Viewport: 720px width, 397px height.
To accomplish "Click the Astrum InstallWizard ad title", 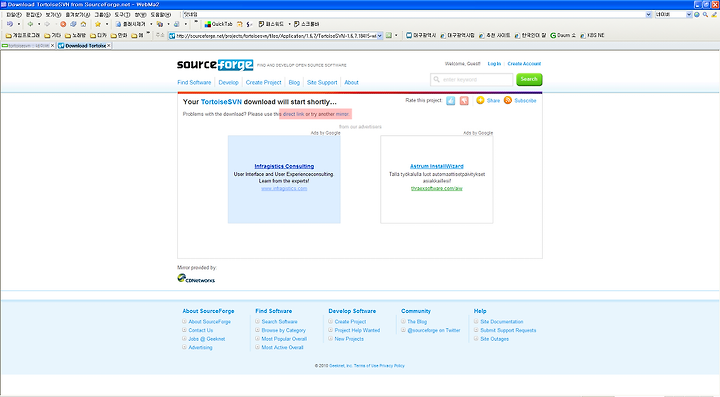I will 437,166.
